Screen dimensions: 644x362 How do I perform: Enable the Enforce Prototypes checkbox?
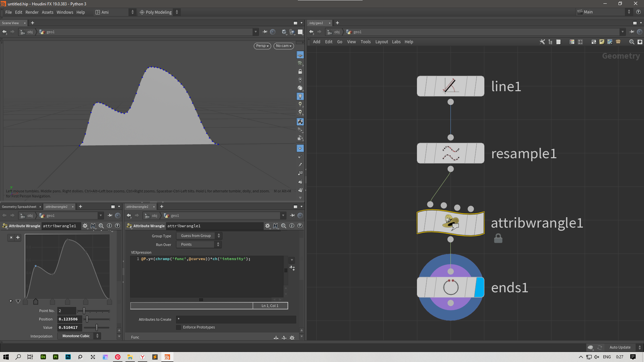[x=178, y=327]
